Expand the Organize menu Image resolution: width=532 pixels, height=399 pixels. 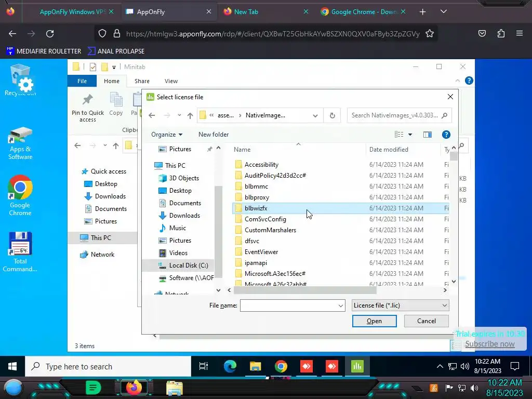(167, 135)
